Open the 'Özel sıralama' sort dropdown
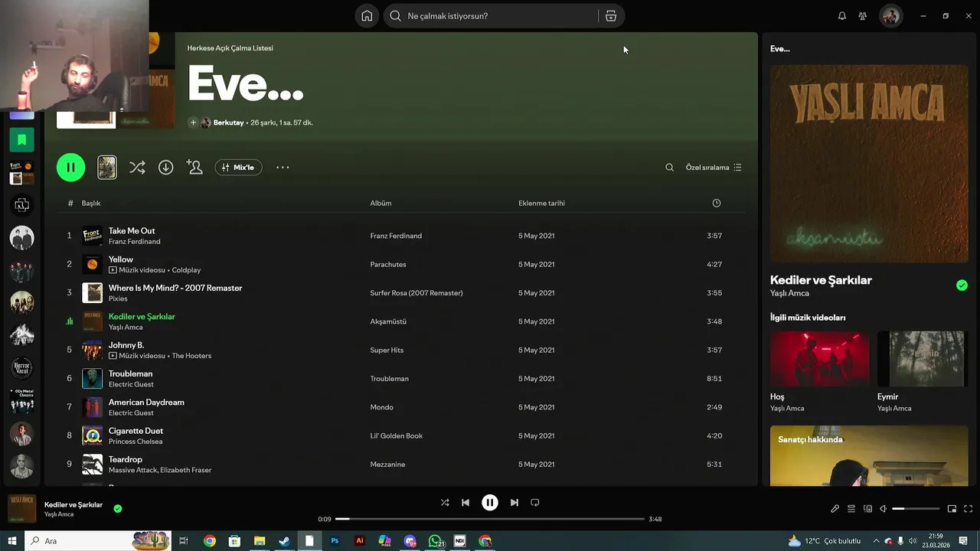980x551 pixels. [714, 167]
